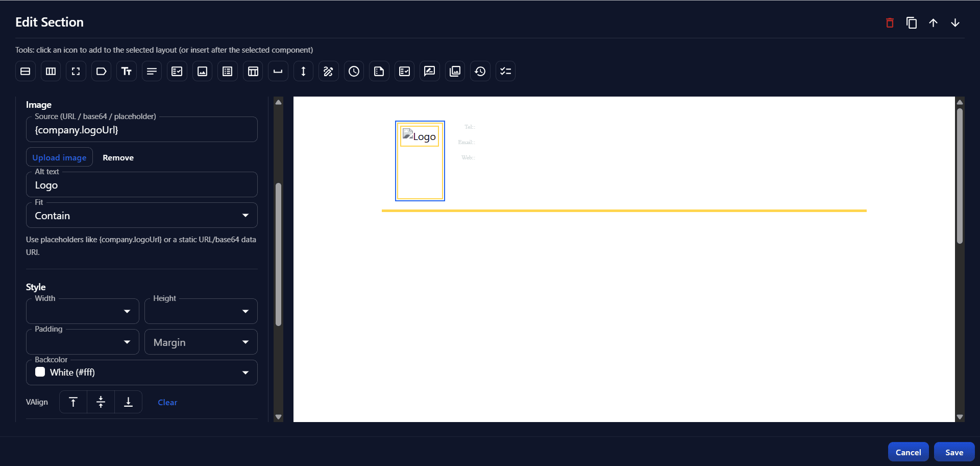
Task: Click Upload image button
Action: (x=59, y=157)
